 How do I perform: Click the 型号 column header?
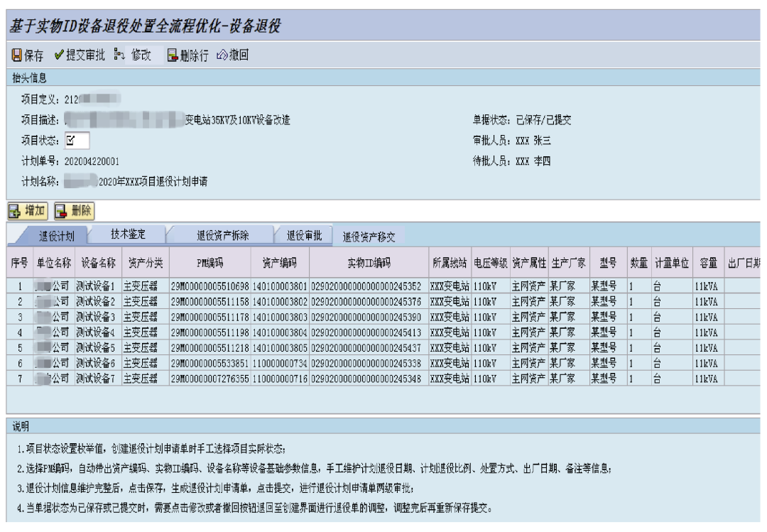coord(608,263)
